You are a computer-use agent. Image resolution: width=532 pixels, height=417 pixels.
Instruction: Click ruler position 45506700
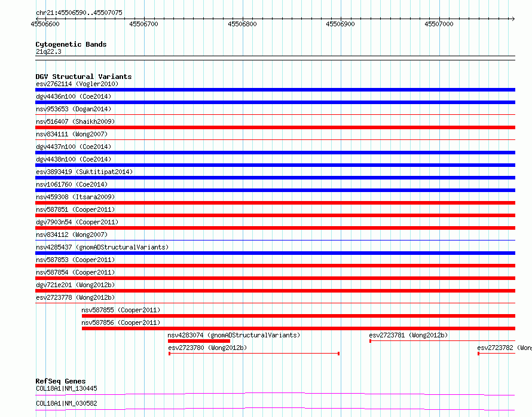click(x=144, y=24)
